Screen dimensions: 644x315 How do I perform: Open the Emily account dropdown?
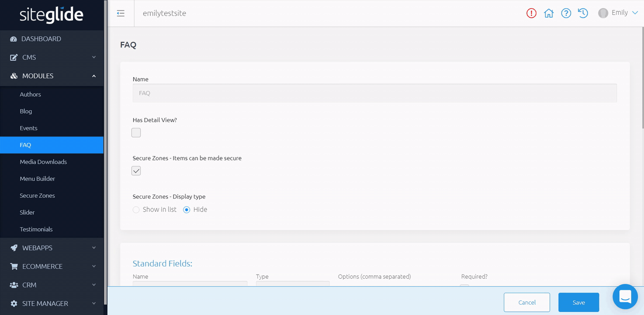[619, 13]
